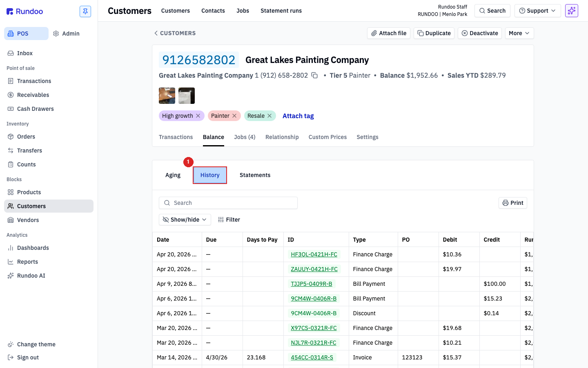Open the Rundoo AI sparkle button
The height and width of the screenshot is (368, 588).
(x=572, y=11)
